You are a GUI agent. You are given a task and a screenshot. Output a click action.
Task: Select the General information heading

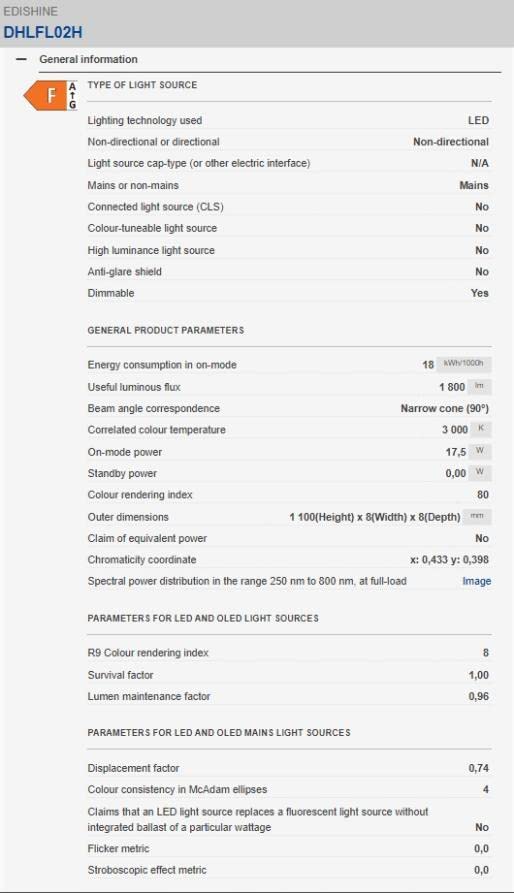88,59
